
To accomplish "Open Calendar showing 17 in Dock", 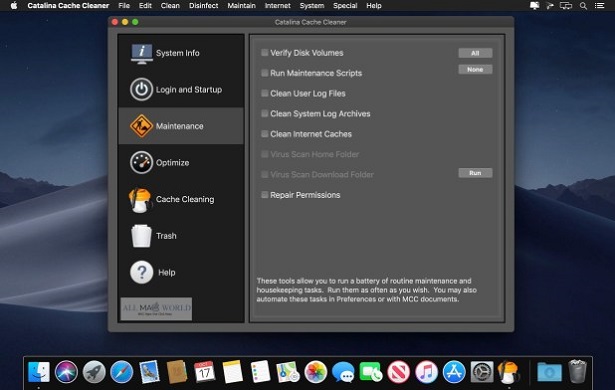I will pos(205,372).
